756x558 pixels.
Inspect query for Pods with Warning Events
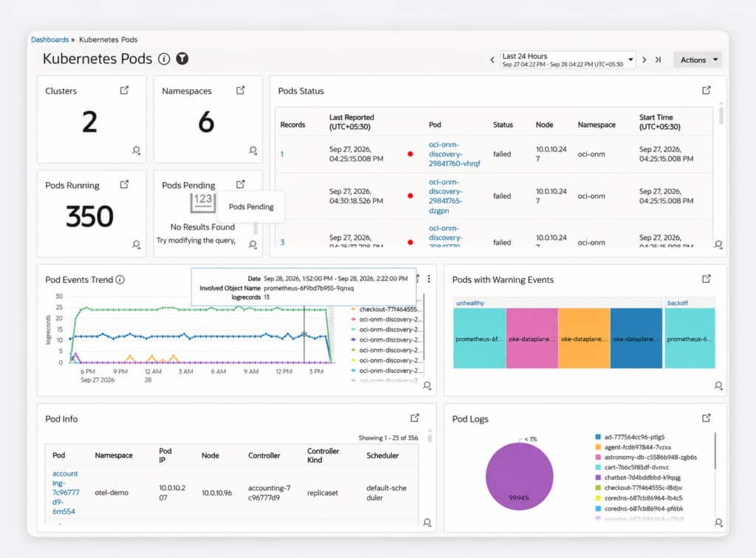click(x=718, y=385)
